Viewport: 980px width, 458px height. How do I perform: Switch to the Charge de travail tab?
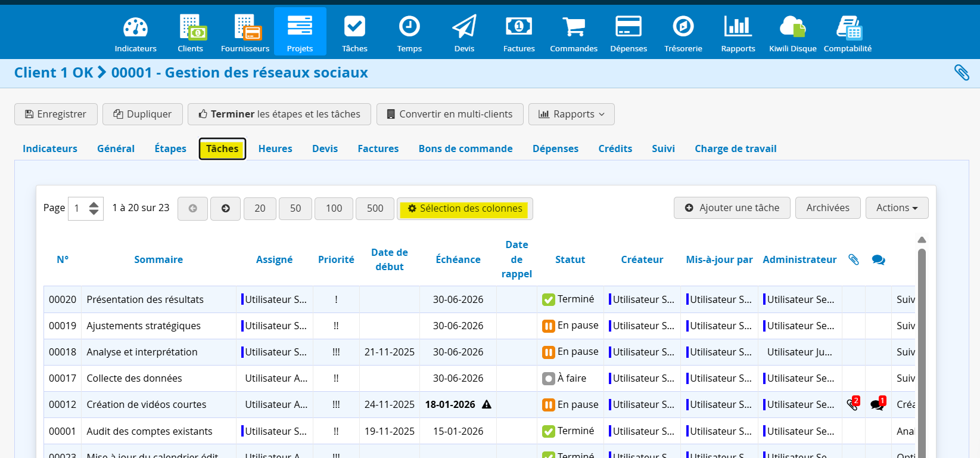click(735, 148)
